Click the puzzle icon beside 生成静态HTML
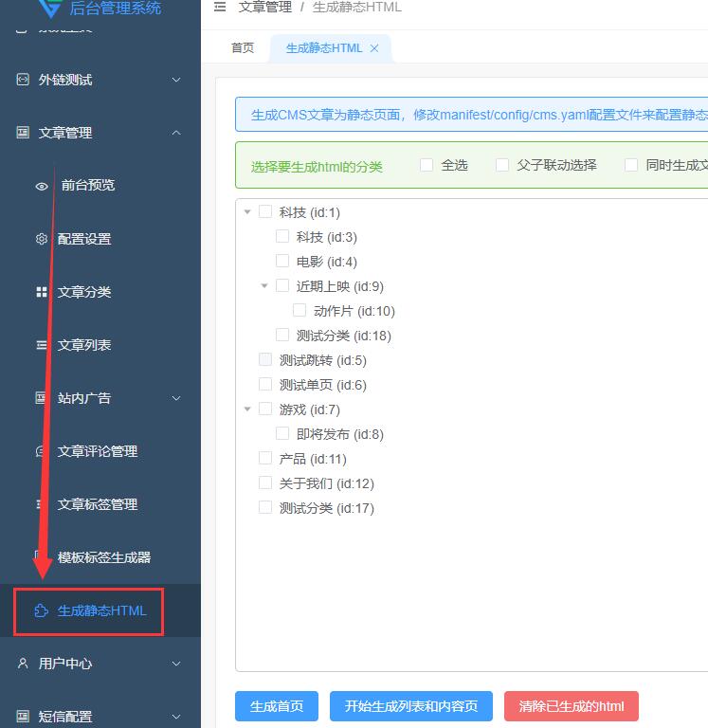The width and height of the screenshot is (708, 728). (41, 610)
